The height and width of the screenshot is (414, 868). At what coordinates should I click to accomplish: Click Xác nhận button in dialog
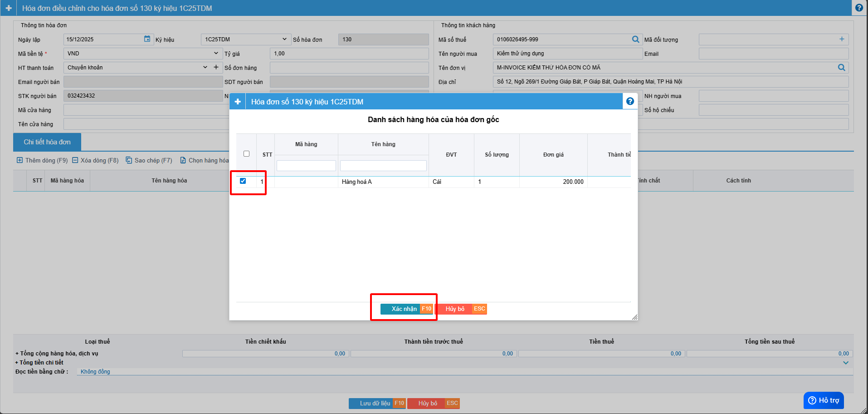404,309
